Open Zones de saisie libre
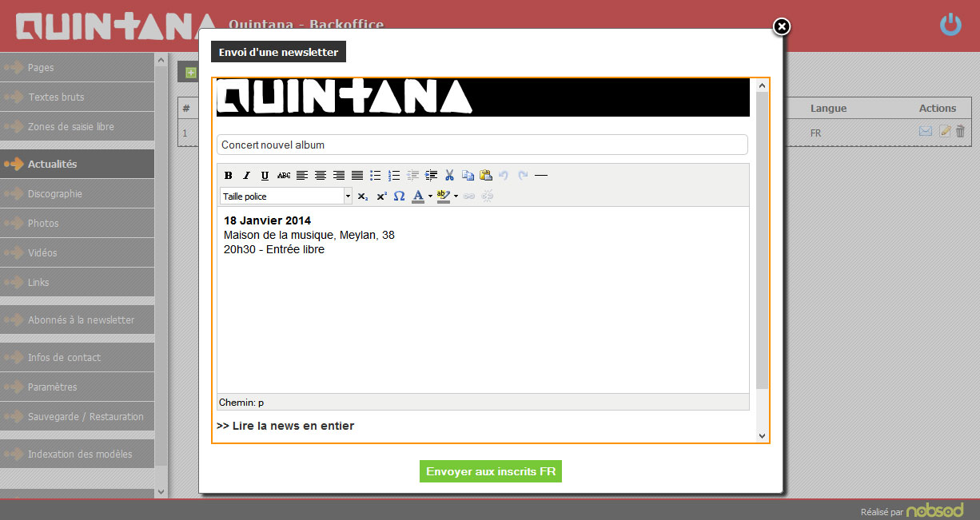This screenshot has width=980, height=520. click(77, 126)
